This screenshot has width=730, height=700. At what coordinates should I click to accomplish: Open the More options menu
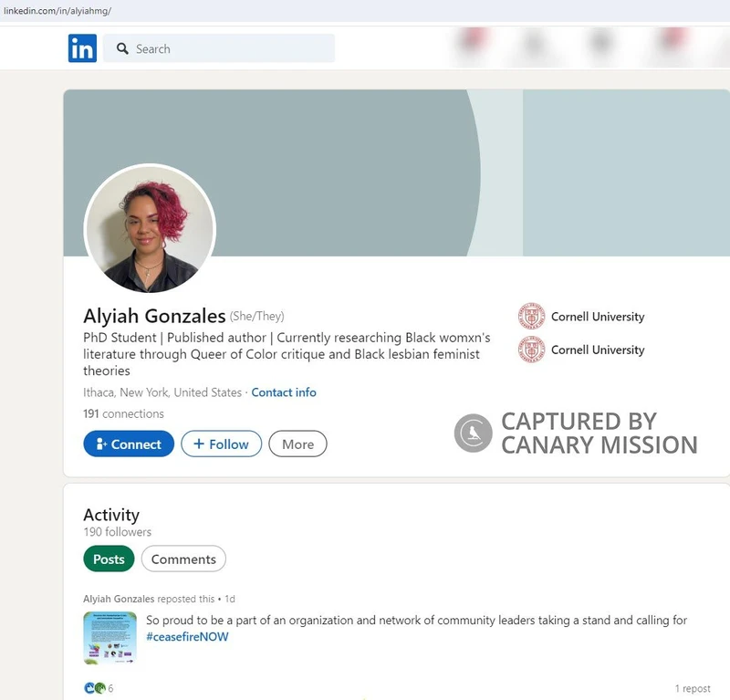coord(297,444)
